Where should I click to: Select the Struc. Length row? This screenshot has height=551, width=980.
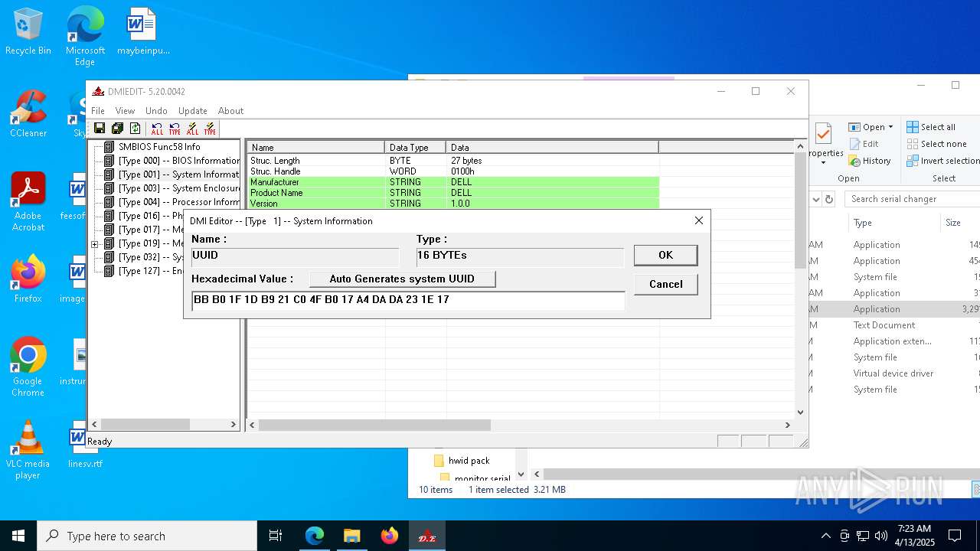click(x=453, y=161)
